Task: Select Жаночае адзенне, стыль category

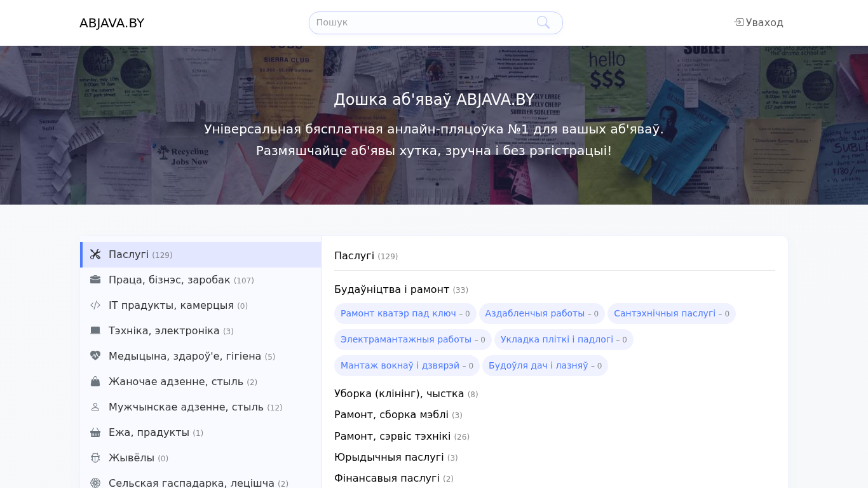Action: [200, 382]
